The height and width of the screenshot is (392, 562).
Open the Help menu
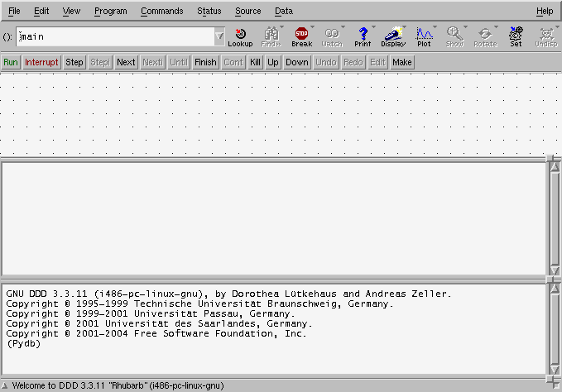click(545, 12)
